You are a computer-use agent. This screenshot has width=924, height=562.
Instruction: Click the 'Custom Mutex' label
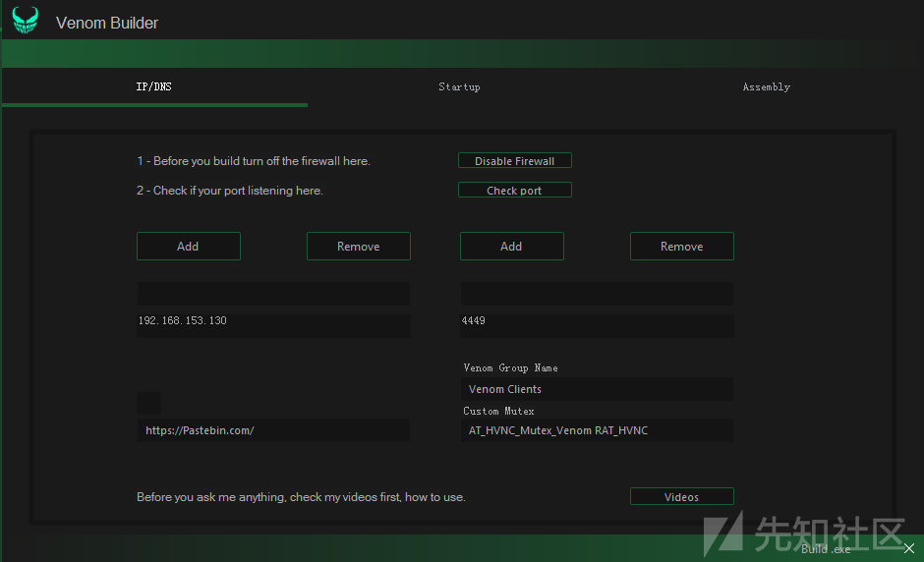coord(498,412)
